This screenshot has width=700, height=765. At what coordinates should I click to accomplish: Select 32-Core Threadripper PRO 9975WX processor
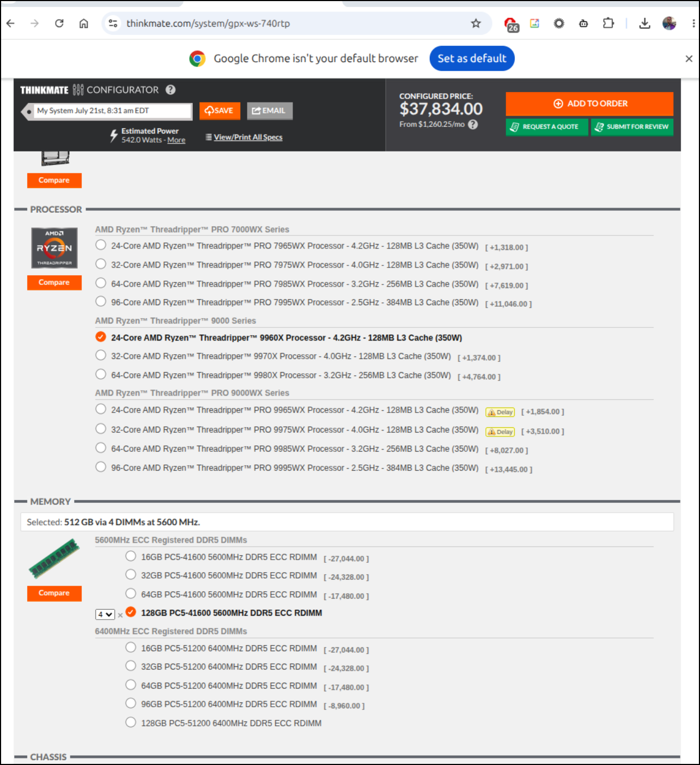101,429
